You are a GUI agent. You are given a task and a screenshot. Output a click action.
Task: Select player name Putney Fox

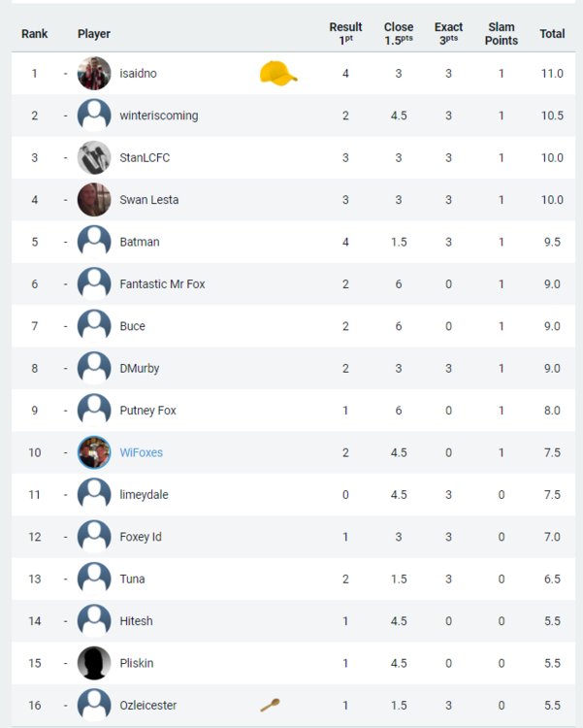[x=147, y=411]
